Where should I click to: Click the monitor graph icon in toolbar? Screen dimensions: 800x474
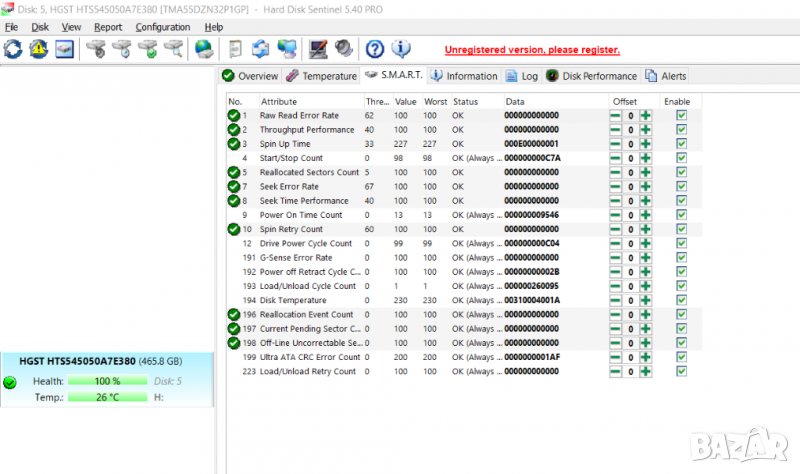[x=318, y=49]
